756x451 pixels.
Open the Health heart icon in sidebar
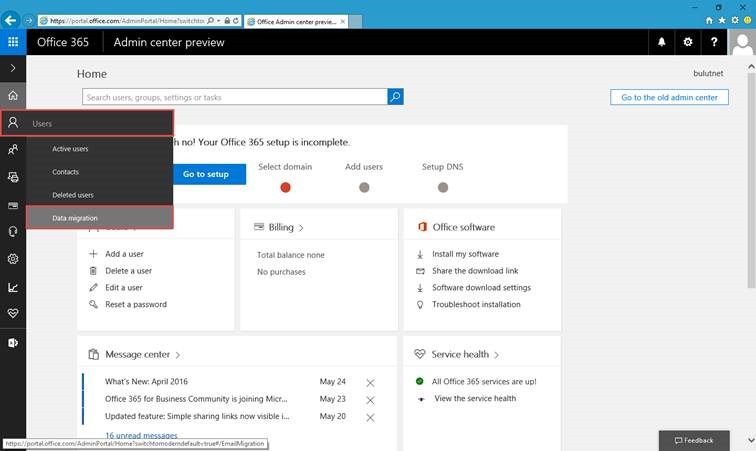pos(13,314)
